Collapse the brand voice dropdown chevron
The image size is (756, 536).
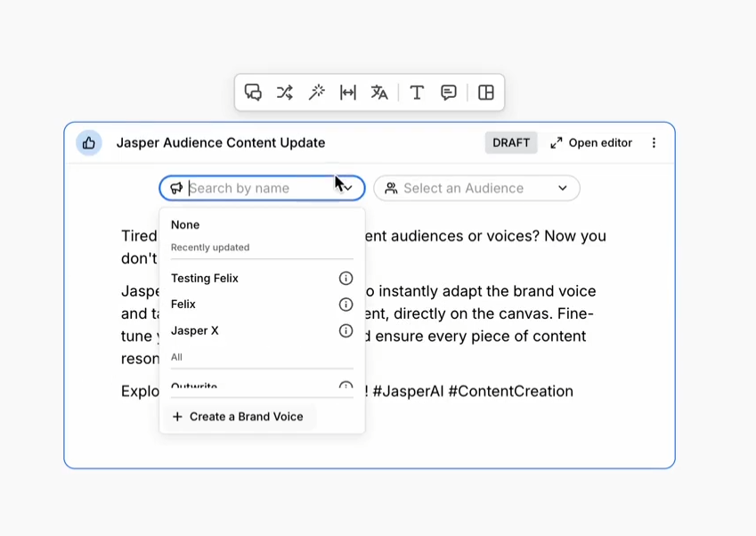348,188
